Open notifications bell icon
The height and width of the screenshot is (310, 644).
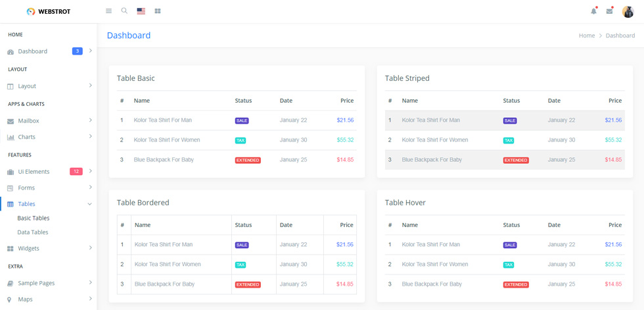click(594, 11)
